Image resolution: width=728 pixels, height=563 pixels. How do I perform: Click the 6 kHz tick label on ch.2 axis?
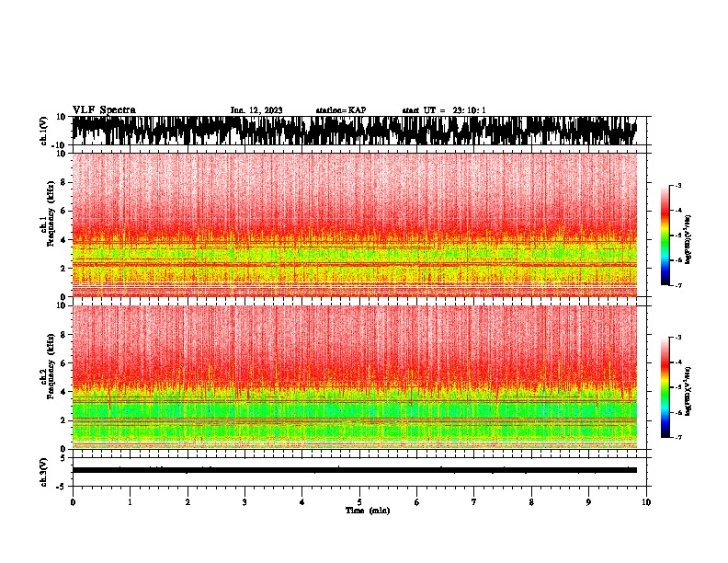pos(63,362)
